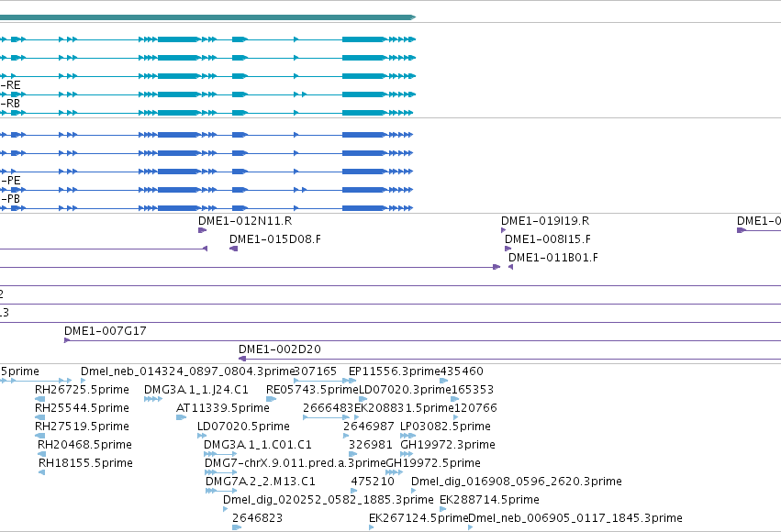
Task: Open EST LP03082.5prime
Action: point(445,427)
